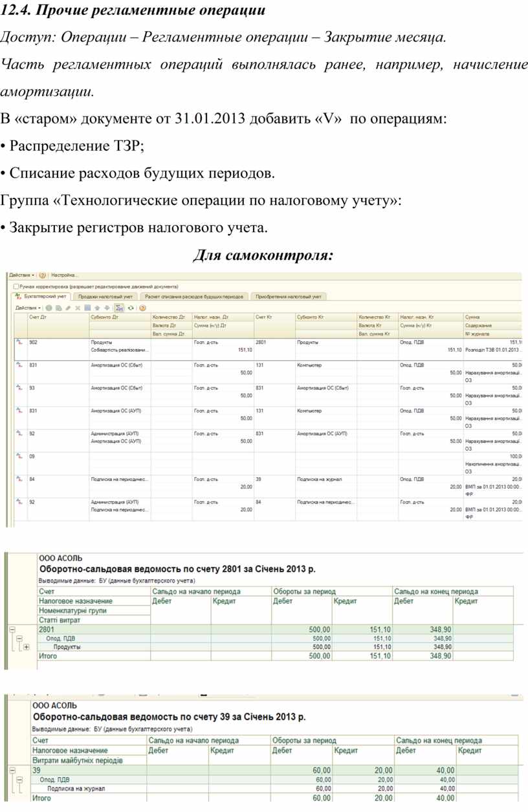This screenshot has width=528, height=812.
Task: Click posting icon of 831 Амортизация ОС (АУП) row
Action: coord(19,411)
